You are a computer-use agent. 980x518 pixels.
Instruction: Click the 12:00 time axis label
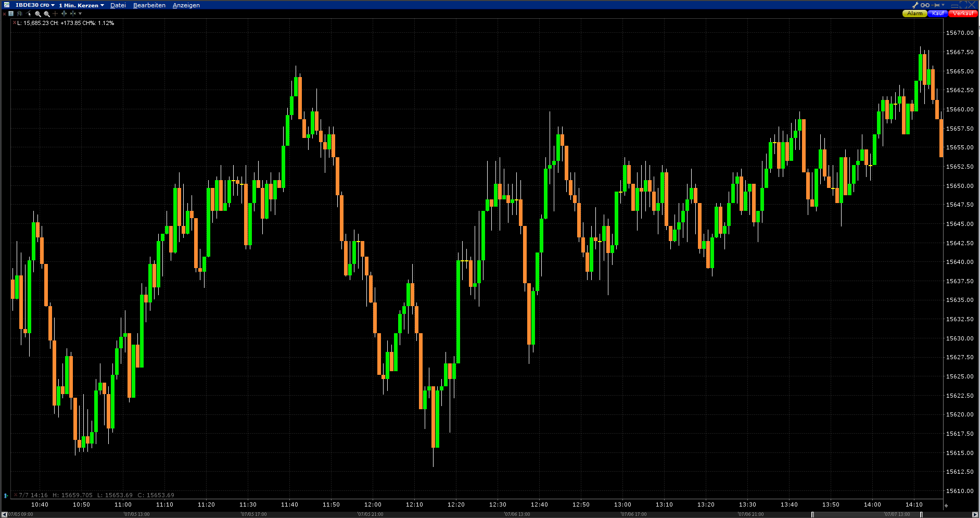(373, 504)
